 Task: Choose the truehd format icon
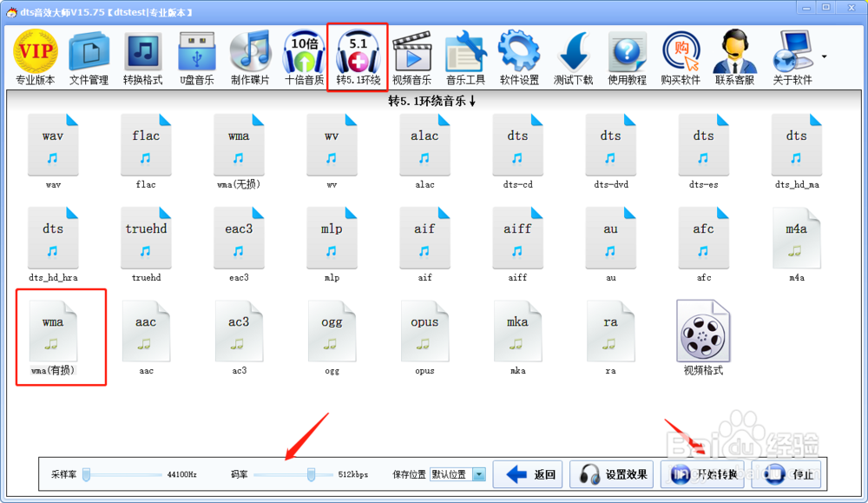coord(146,245)
